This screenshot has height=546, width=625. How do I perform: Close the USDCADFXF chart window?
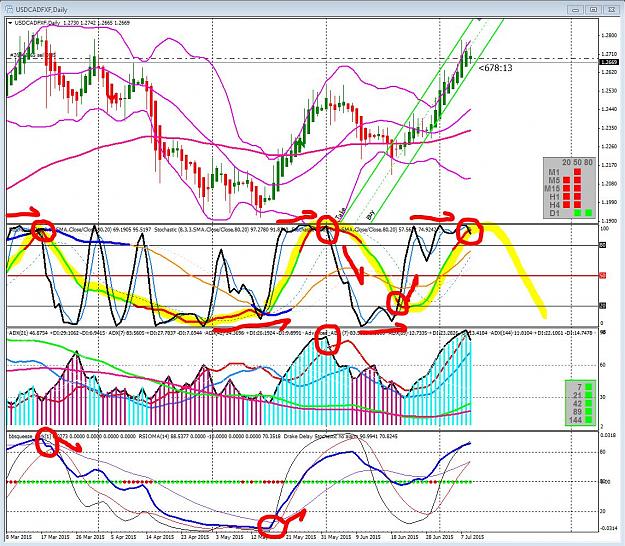pos(611,9)
